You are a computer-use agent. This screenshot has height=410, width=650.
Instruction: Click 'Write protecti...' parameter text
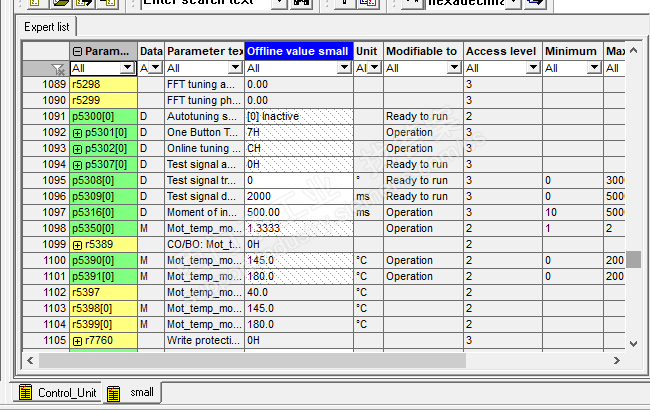click(x=204, y=341)
